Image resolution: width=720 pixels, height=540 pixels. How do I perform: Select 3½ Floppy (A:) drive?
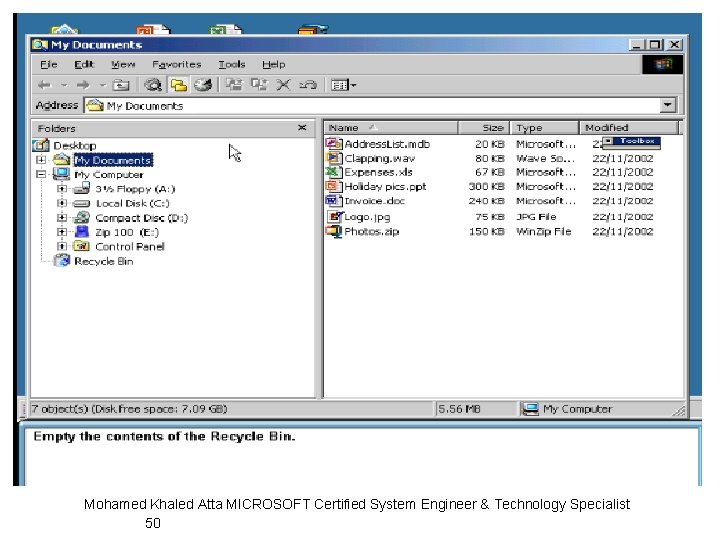[x=135, y=189]
